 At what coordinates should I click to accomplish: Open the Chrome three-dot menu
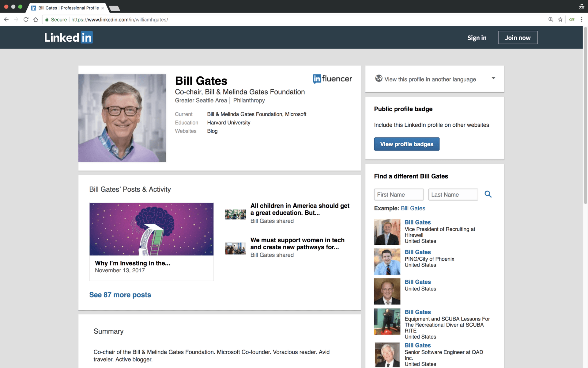tap(582, 19)
